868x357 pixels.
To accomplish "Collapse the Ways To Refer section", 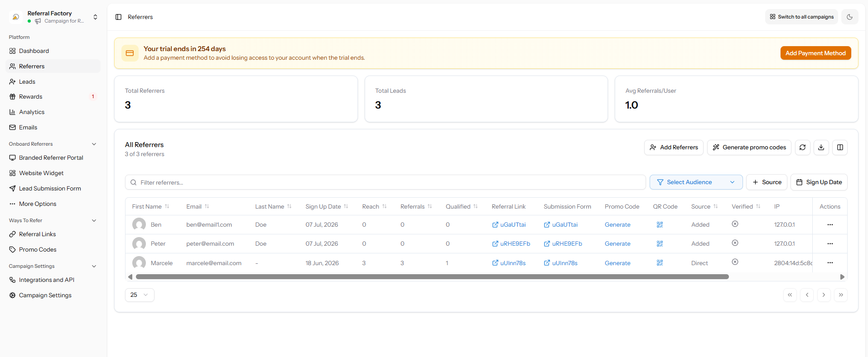I will (53, 220).
